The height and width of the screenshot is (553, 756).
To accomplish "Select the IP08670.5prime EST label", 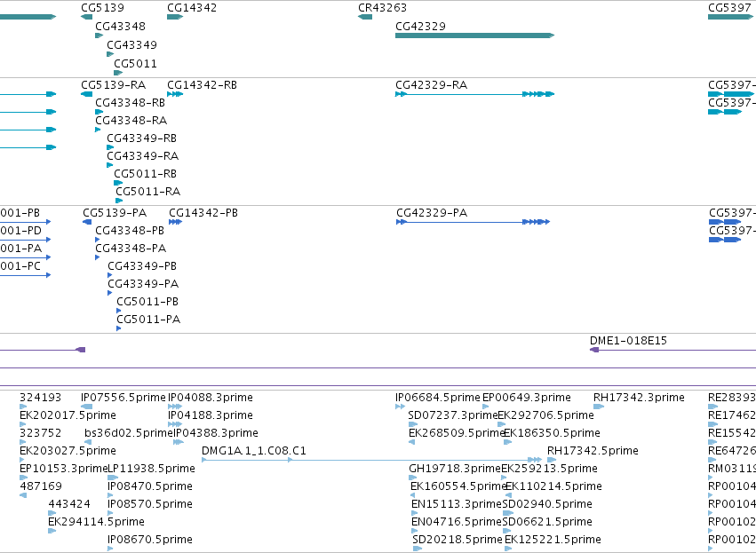I will tap(150, 540).
